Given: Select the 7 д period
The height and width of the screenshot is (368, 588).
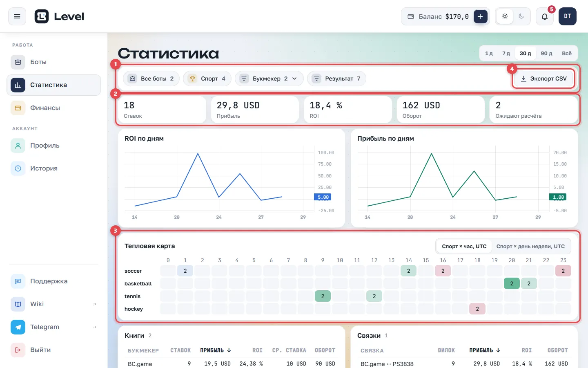Looking at the screenshot, I should [x=506, y=54].
